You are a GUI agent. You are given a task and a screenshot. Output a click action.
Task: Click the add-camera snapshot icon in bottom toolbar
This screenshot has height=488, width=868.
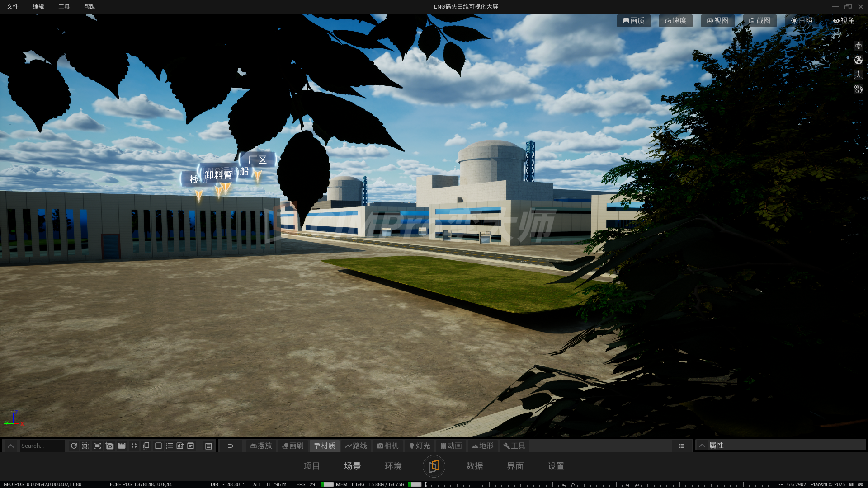tap(109, 446)
